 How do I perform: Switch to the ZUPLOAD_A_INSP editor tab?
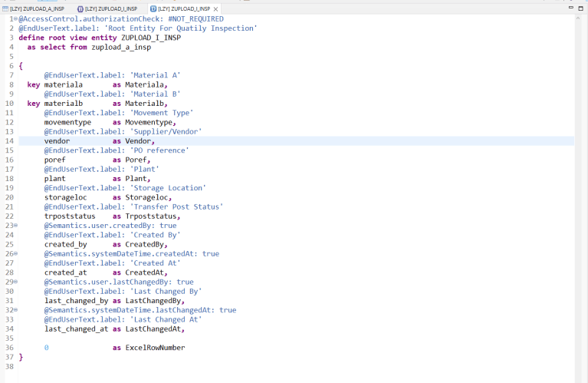tap(34, 8)
